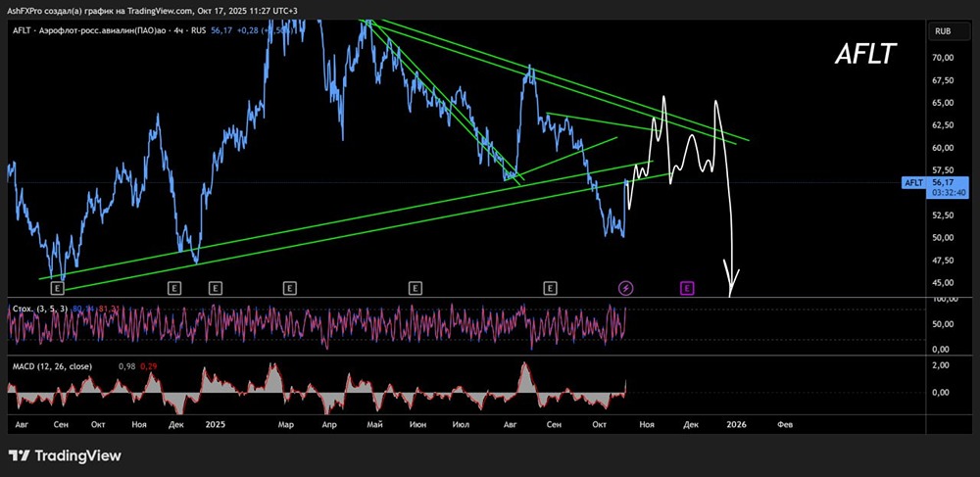Click the Июл label on time axis
The image size is (980, 477).
tap(461, 424)
